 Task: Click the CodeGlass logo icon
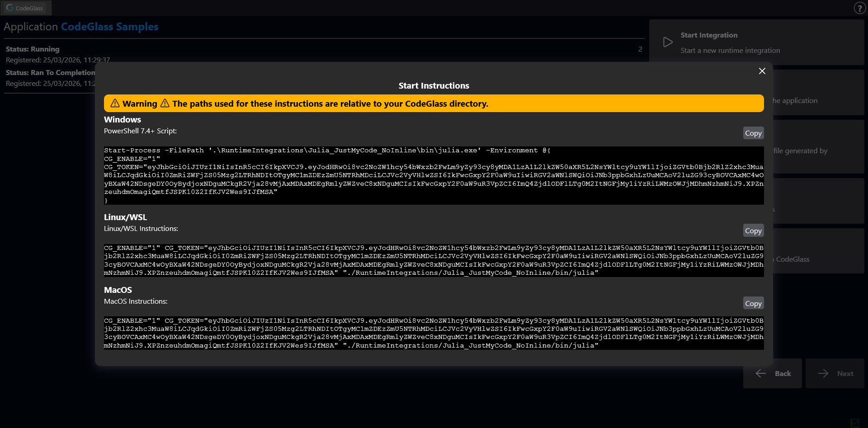click(x=10, y=8)
